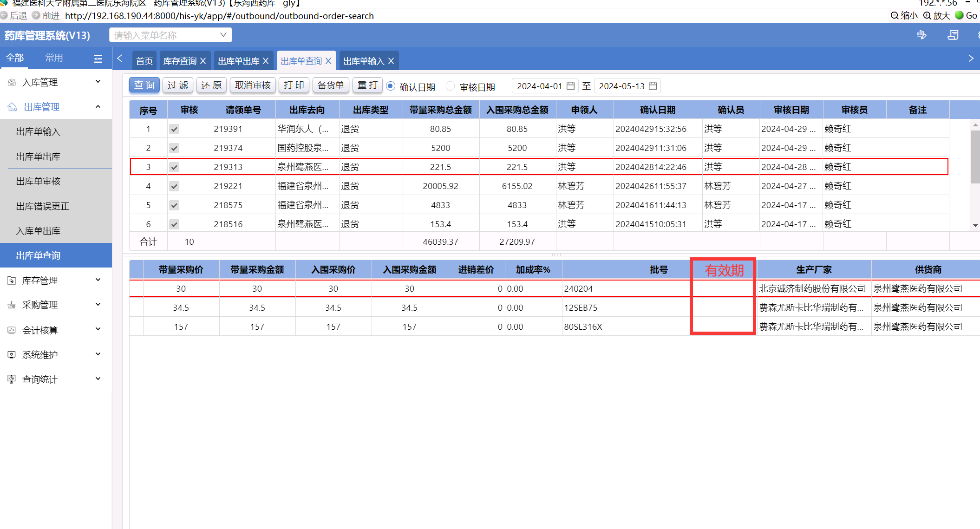Switch to the 出库单出库 tab
The width and height of the screenshot is (980, 529).
239,61
